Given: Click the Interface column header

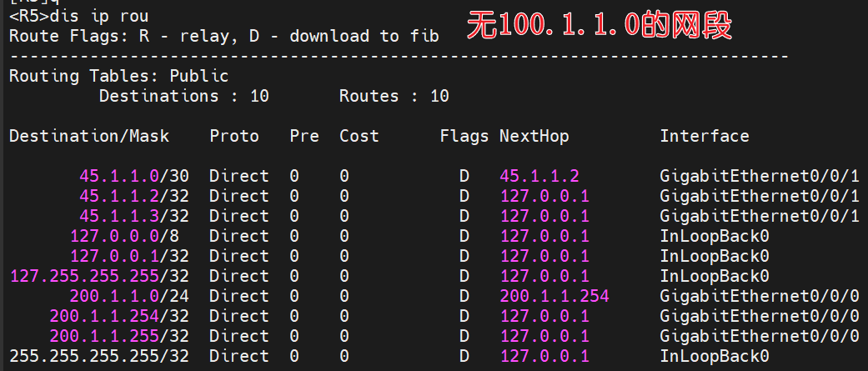Looking at the screenshot, I should coord(705,136).
